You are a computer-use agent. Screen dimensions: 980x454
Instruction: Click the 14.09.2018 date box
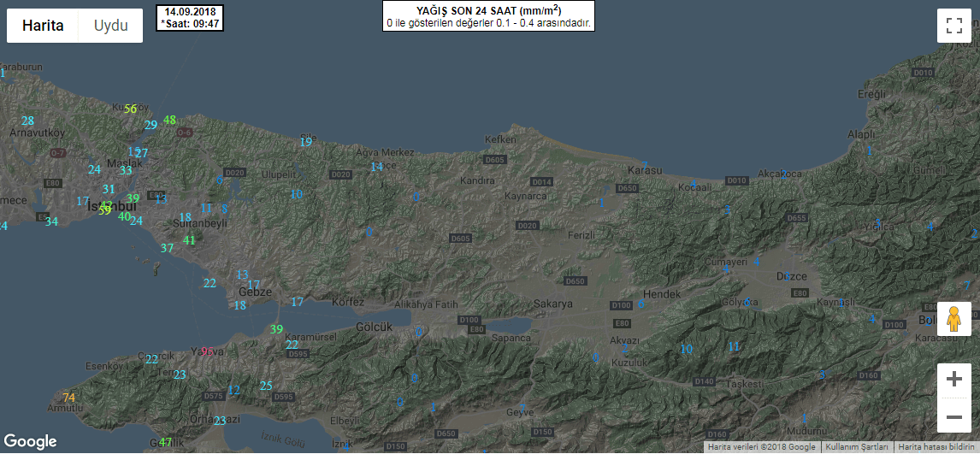[189, 17]
